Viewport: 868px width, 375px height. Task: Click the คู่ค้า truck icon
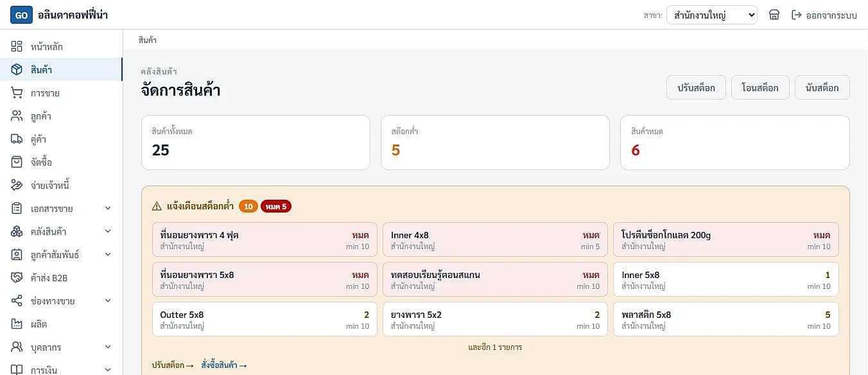pyautogui.click(x=17, y=139)
